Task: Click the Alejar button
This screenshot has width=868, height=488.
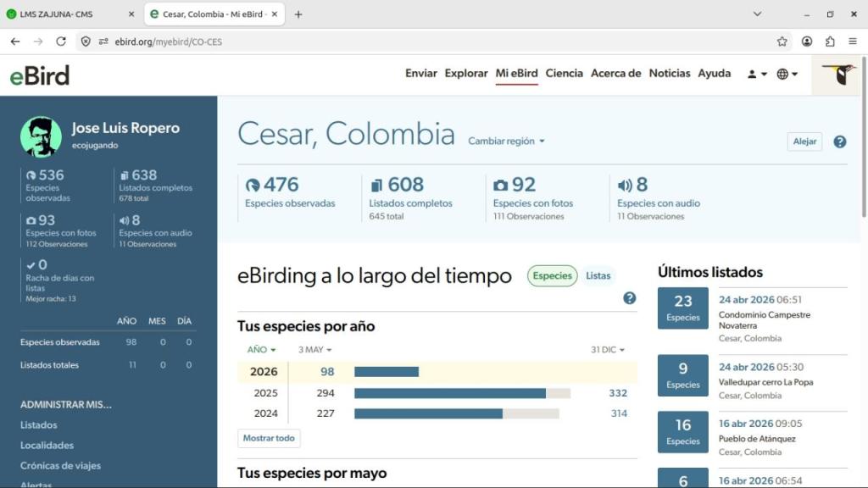Action: [804, 141]
